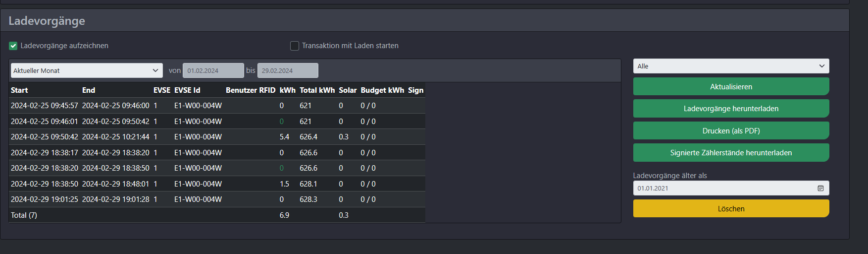The image size is (868, 254).
Task: Expand the Alle filter dropdown
Action: [731, 66]
